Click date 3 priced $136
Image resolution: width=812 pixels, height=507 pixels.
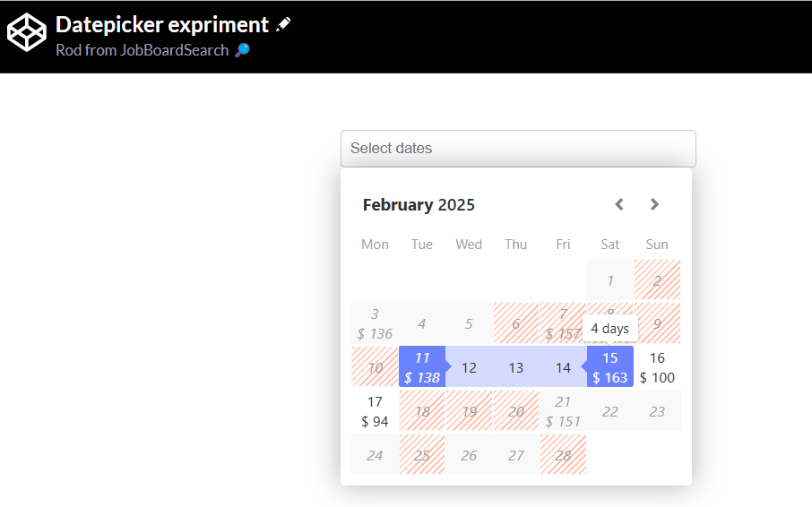(375, 323)
